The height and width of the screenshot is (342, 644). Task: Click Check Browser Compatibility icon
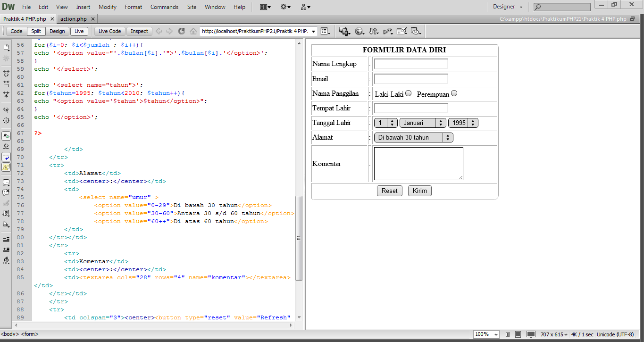click(x=402, y=31)
